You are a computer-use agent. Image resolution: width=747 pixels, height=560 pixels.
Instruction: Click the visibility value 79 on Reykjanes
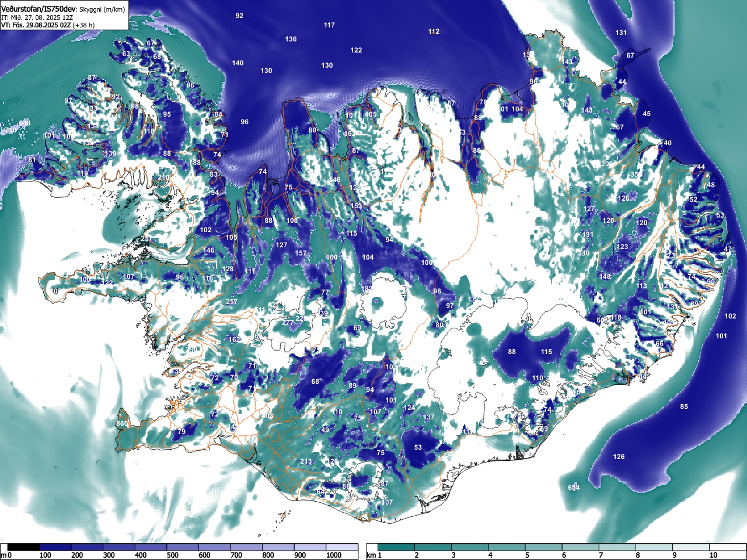pos(181,432)
